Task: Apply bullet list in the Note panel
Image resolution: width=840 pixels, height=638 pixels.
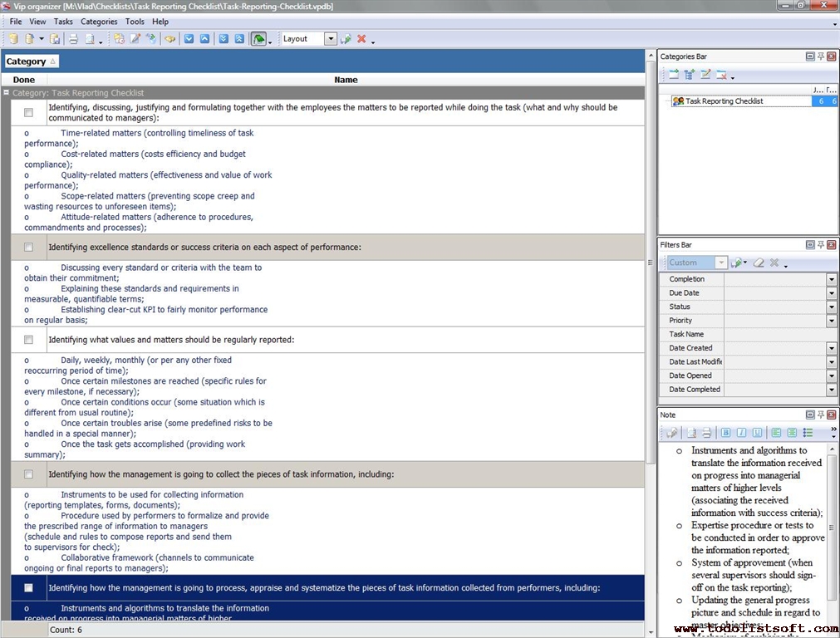Action: pos(808,433)
